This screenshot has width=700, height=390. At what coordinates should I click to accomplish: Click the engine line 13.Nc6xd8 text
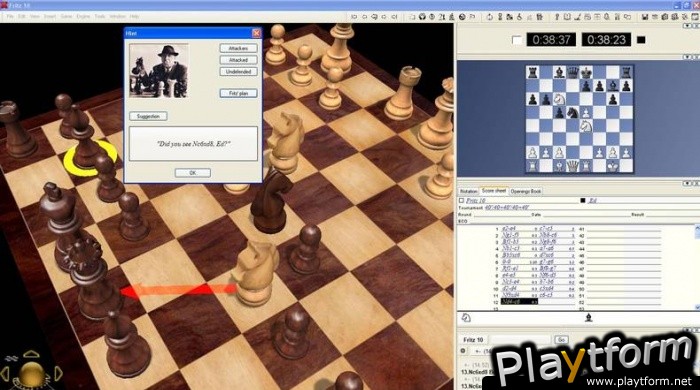pos(477,372)
